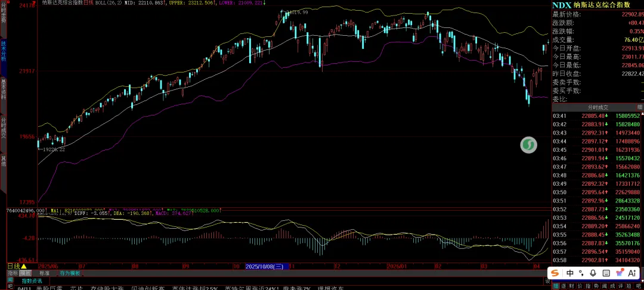This screenshot has width=644, height=290.
Task: Toggle the 中 Chinese/English input mode
Action: [x=570, y=273]
